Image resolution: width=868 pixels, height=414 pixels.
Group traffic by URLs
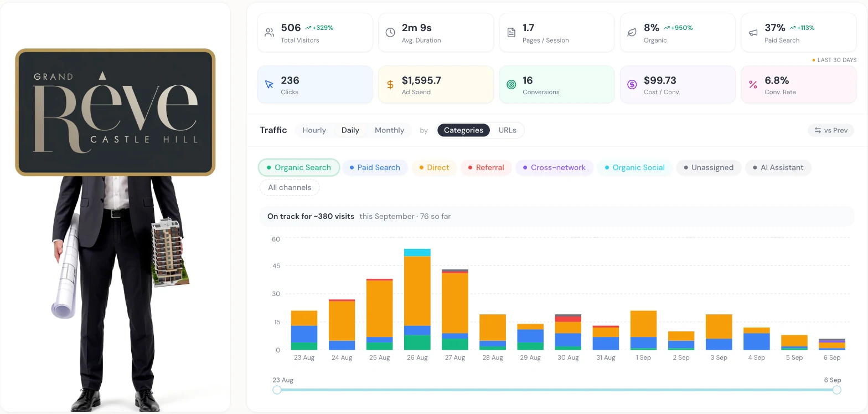tap(507, 130)
